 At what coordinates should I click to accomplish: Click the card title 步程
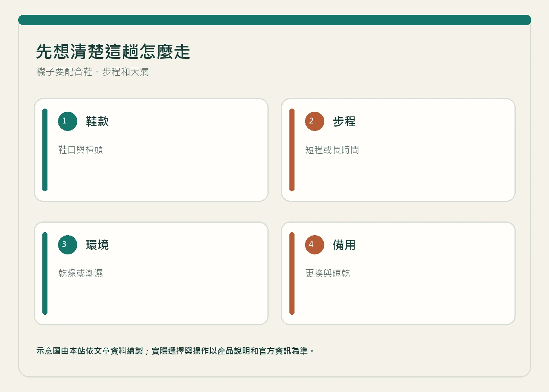click(x=344, y=122)
